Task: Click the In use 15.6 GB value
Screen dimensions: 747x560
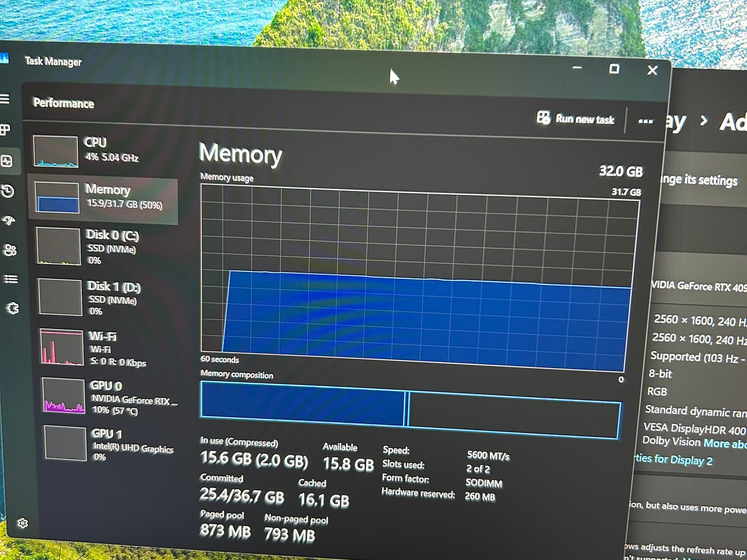Action: coord(254,459)
